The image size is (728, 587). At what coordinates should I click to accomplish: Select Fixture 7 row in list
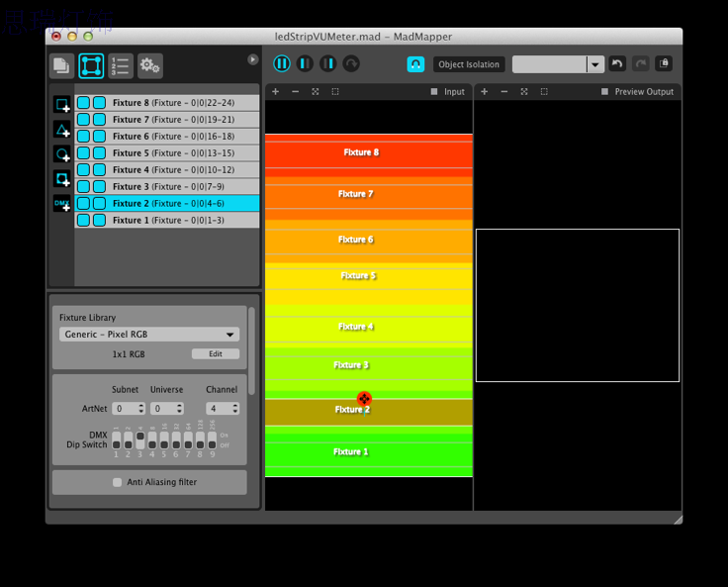[167, 120]
